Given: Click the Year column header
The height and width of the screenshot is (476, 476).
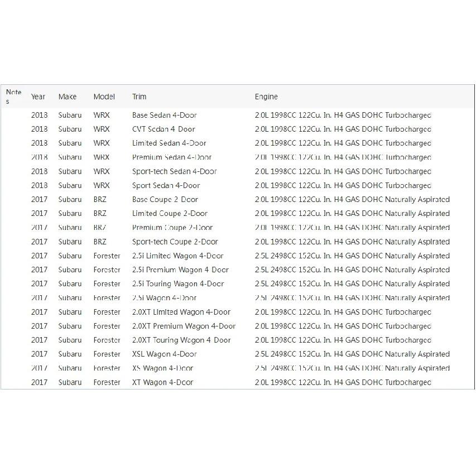Looking at the screenshot, I should point(38,97).
